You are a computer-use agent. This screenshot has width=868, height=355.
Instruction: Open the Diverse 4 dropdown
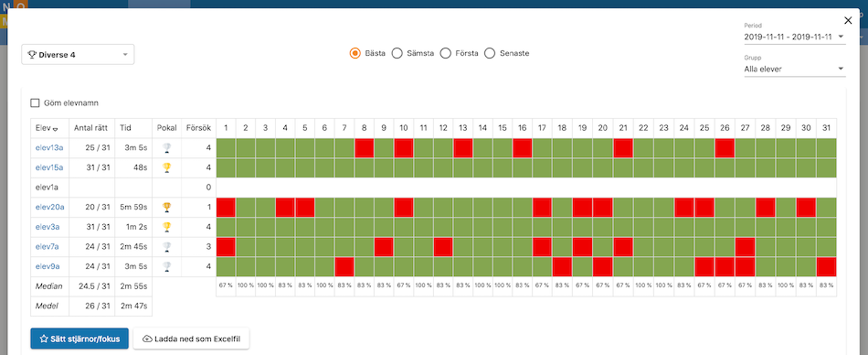78,54
